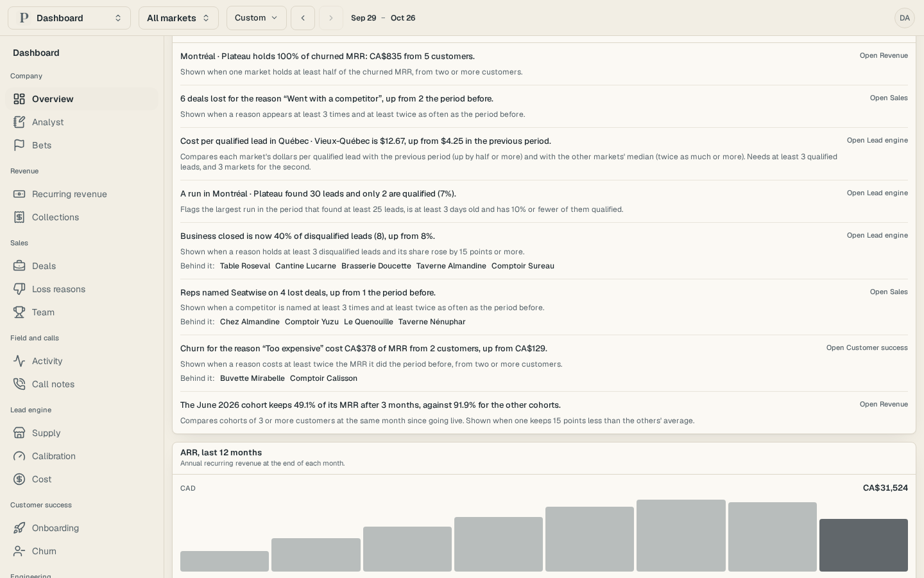The height and width of the screenshot is (578, 924).
Task: Open Lead engine for Montréal run insight
Action: (x=877, y=193)
